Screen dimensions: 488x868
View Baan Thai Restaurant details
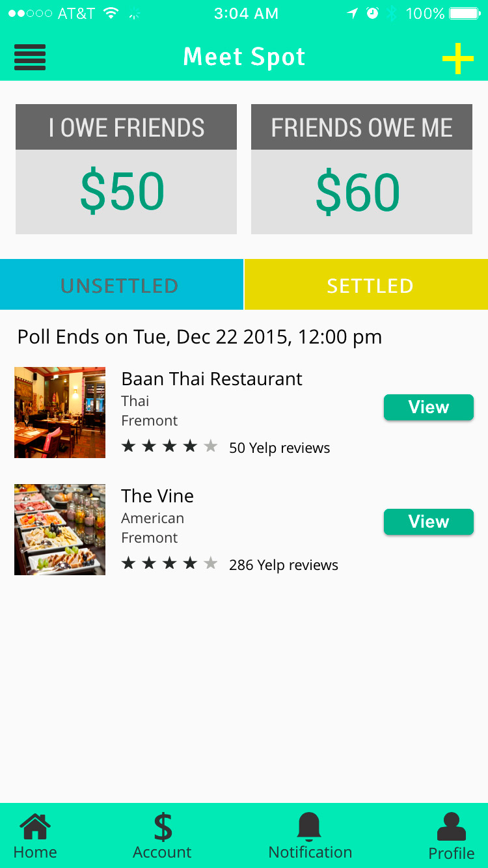(x=428, y=407)
